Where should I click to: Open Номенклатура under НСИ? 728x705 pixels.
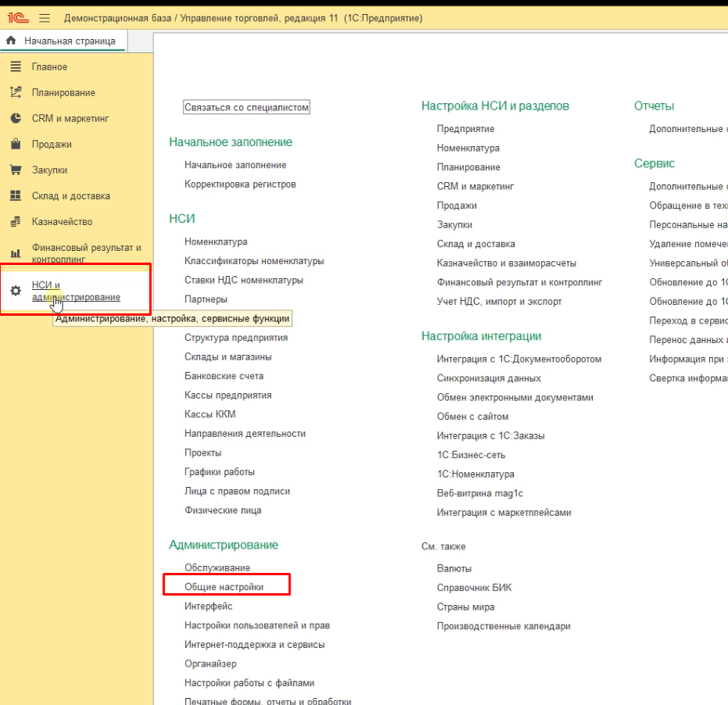pos(216,242)
